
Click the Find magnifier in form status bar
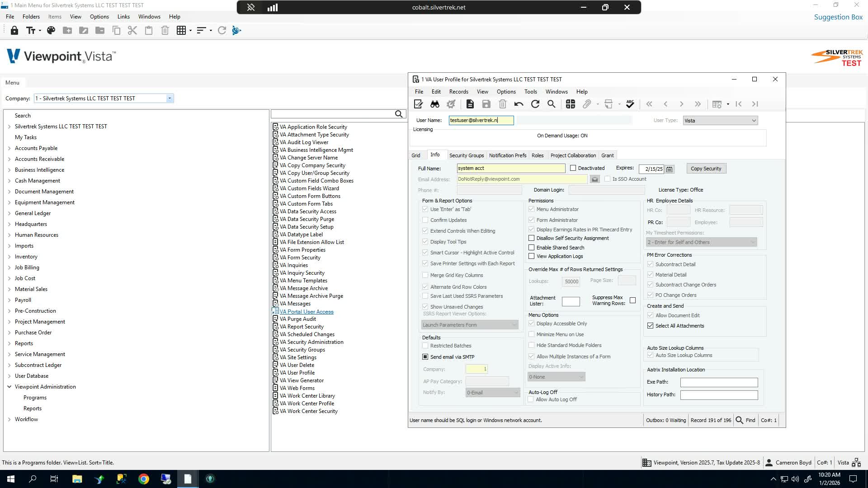click(740, 420)
